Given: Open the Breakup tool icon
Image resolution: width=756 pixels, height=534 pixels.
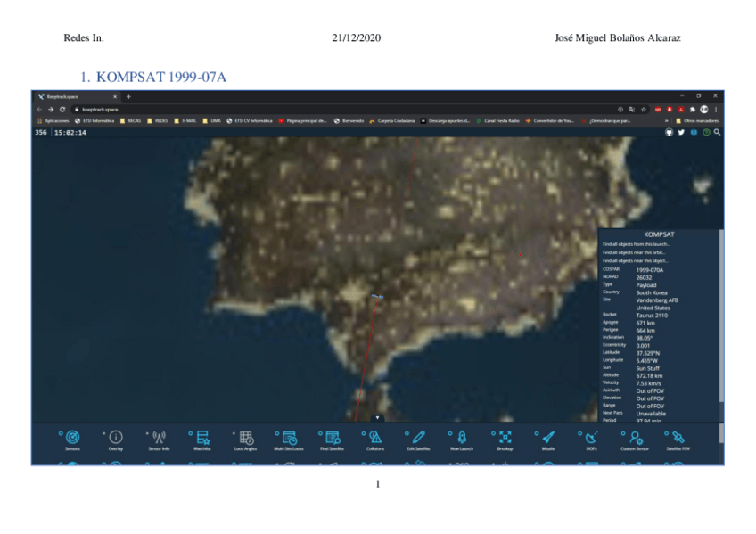Looking at the screenshot, I should coord(505,436).
